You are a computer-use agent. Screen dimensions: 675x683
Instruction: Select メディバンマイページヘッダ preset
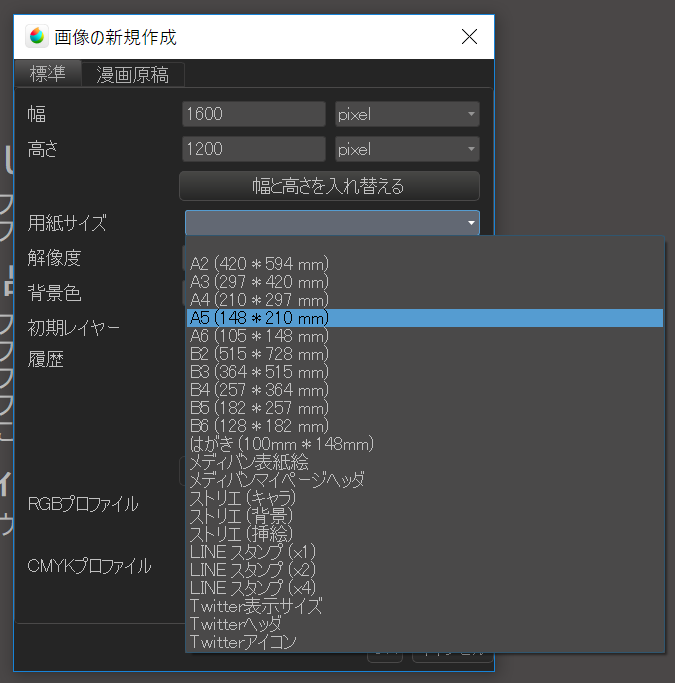[x=425, y=480]
